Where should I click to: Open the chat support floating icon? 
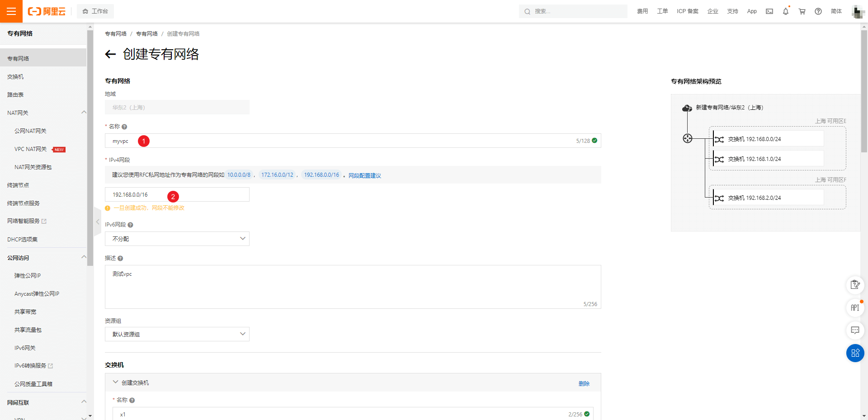(x=855, y=330)
